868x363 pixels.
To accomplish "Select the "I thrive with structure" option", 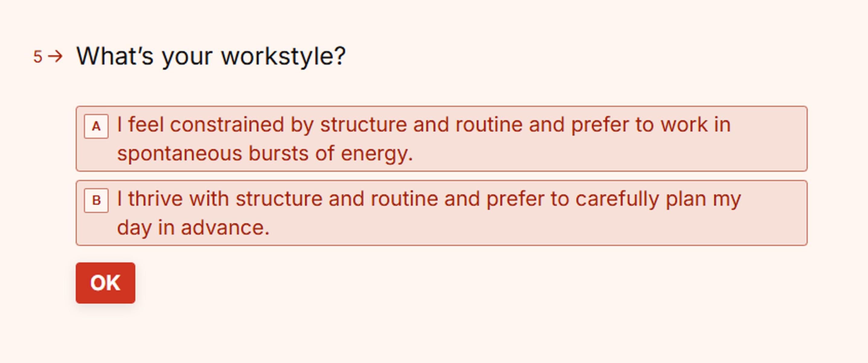I will (x=441, y=213).
